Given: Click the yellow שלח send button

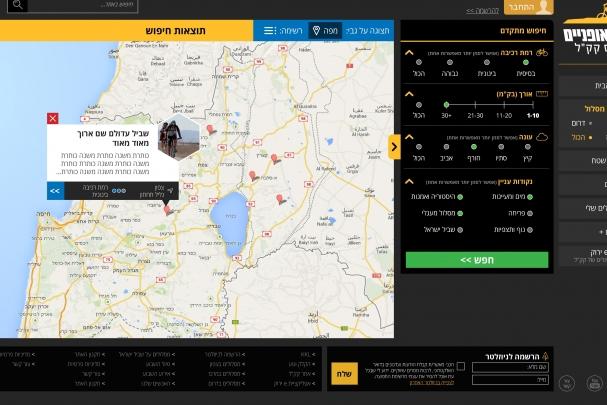Looking at the screenshot, I should (344, 374).
